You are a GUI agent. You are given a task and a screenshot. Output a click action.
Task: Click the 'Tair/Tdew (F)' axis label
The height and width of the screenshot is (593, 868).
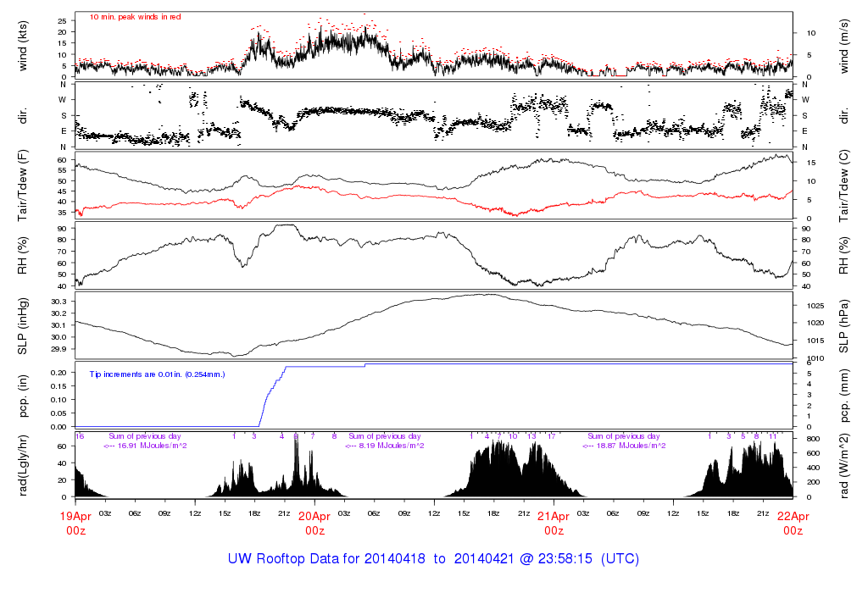click(x=23, y=186)
